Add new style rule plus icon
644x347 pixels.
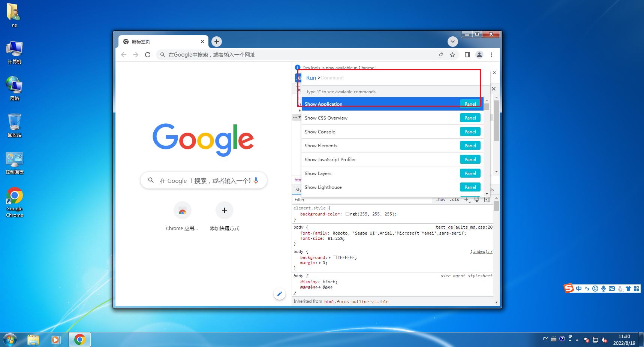tap(467, 199)
